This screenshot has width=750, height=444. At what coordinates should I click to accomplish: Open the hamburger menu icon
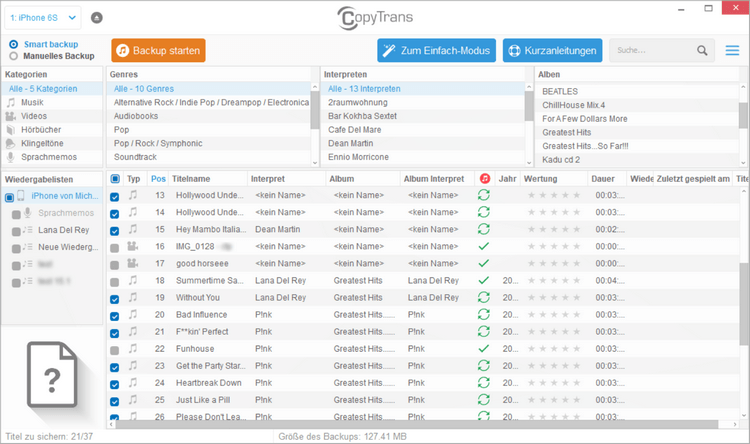pyautogui.click(x=732, y=50)
